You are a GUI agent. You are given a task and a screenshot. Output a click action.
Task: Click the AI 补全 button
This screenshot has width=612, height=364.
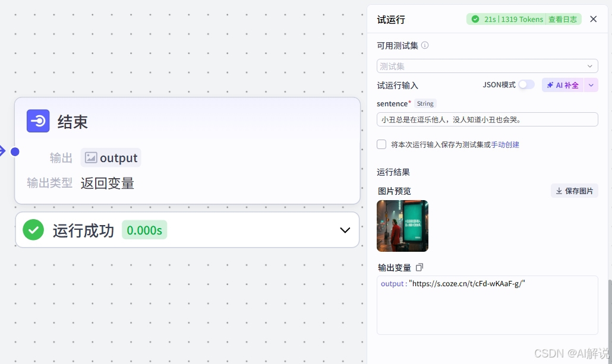click(x=563, y=85)
